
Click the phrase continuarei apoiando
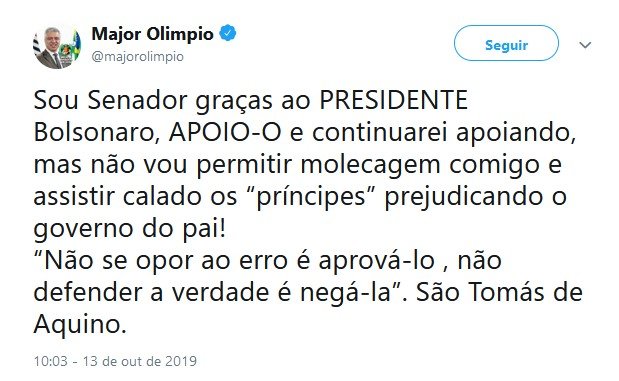click(444, 133)
